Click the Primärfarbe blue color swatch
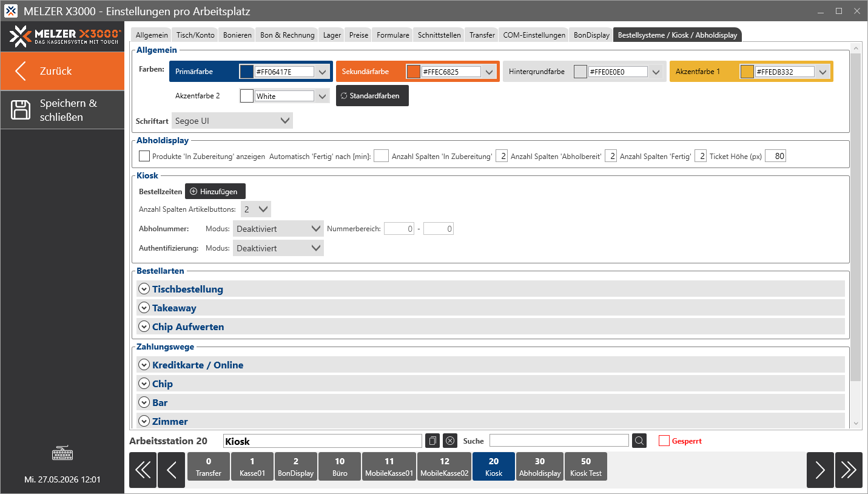 (x=246, y=72)
